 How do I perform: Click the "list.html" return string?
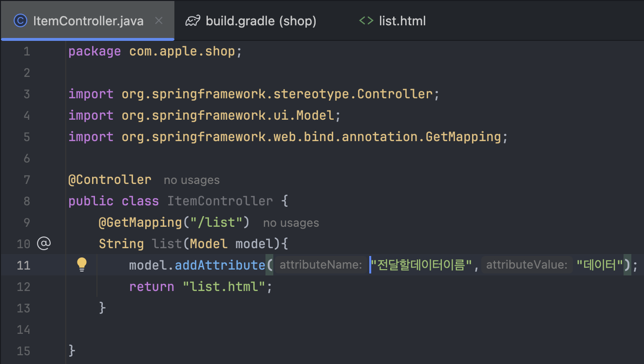point(224,287)
